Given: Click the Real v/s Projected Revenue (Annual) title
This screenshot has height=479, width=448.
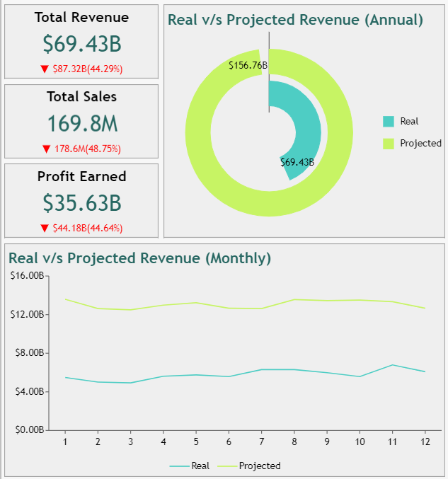Looking at the screenshot, I should 295,20.
